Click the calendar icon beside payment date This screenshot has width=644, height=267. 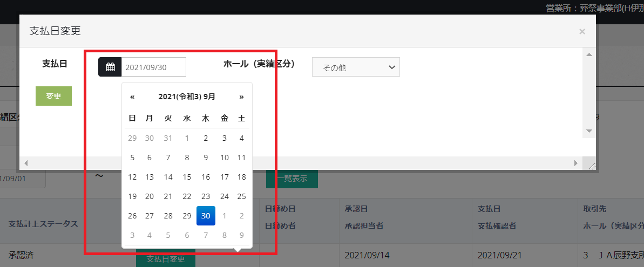click(x=110, y=67)
